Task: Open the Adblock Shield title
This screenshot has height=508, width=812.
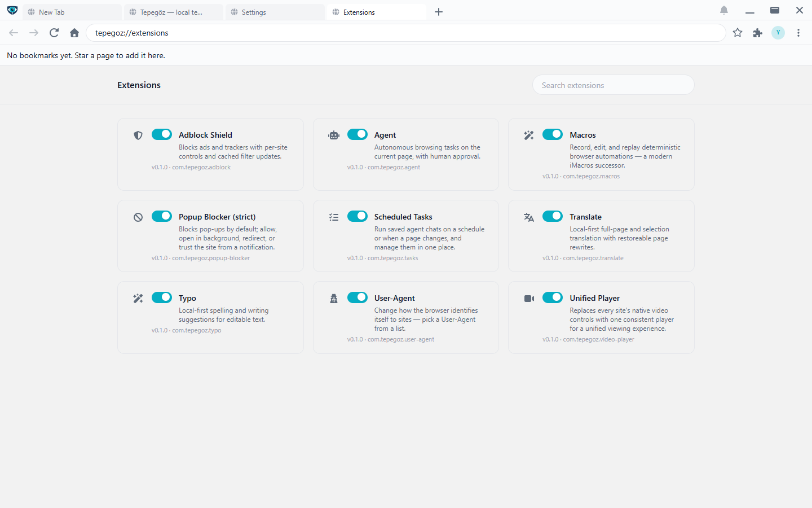Action: coord(205,135)
